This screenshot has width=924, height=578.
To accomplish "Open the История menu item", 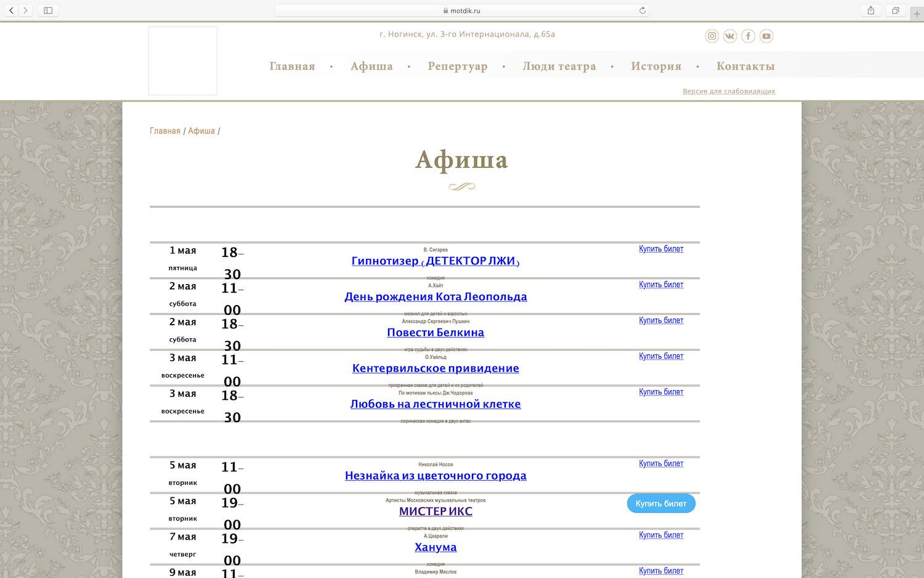I will [656, 67].
